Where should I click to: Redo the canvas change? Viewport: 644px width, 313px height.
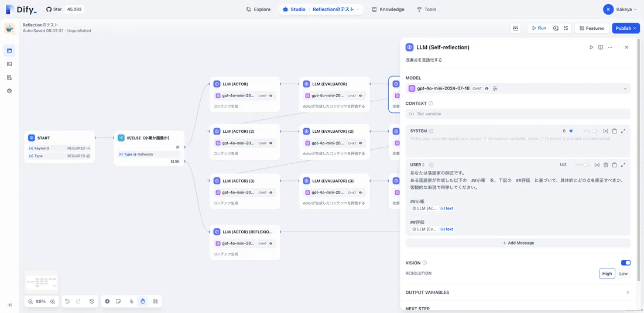click(x=78, y=301)
